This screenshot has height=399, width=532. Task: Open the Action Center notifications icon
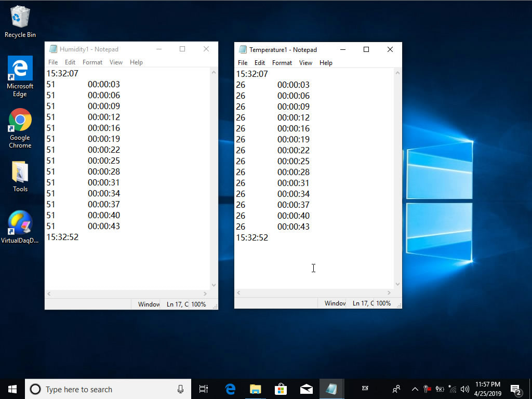(516, 390)
